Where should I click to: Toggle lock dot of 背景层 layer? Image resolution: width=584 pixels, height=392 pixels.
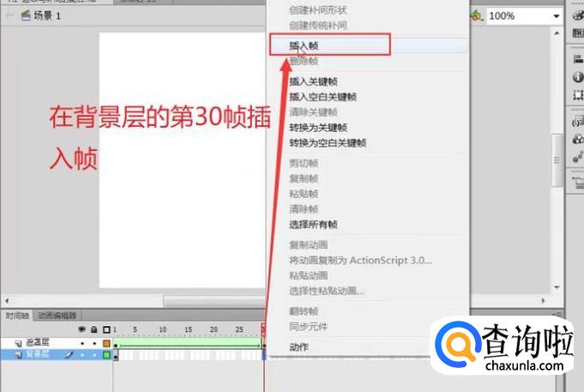[x=94, y=354]
